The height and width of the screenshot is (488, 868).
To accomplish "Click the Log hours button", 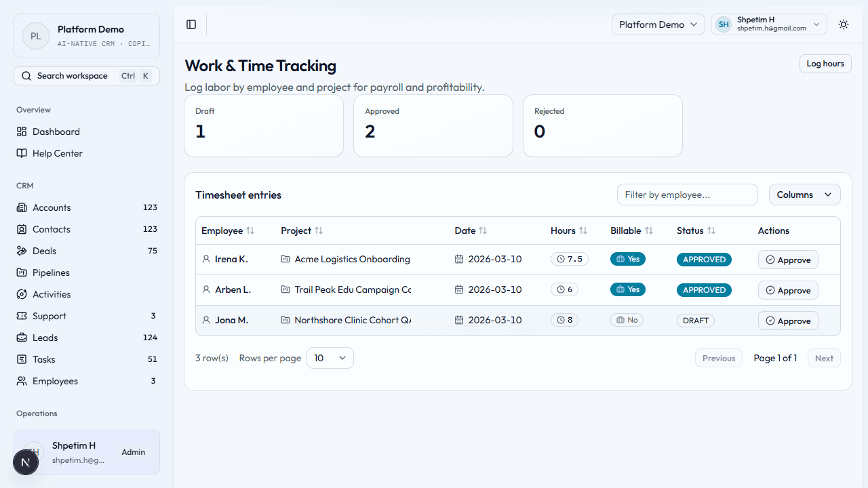I will tap(825, 63).
